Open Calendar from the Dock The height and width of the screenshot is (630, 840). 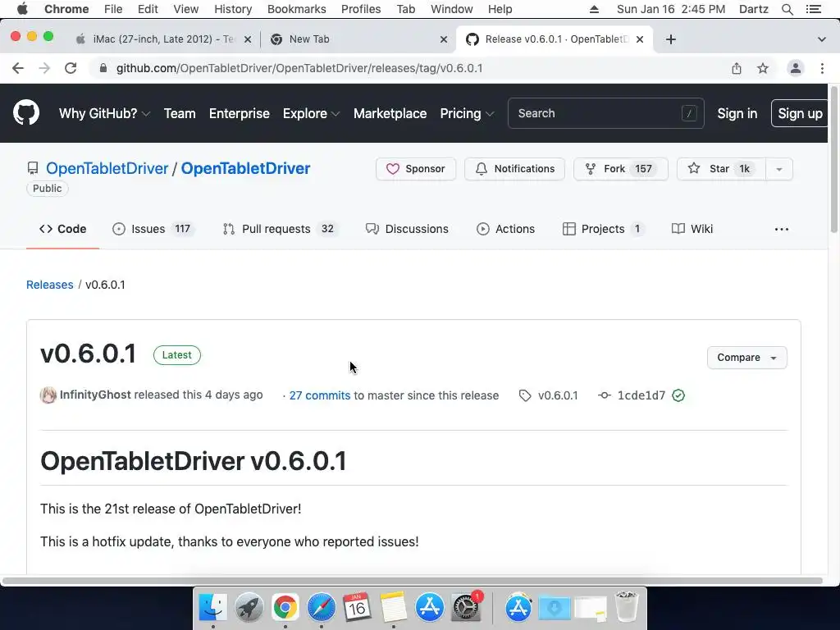(357, 607)
